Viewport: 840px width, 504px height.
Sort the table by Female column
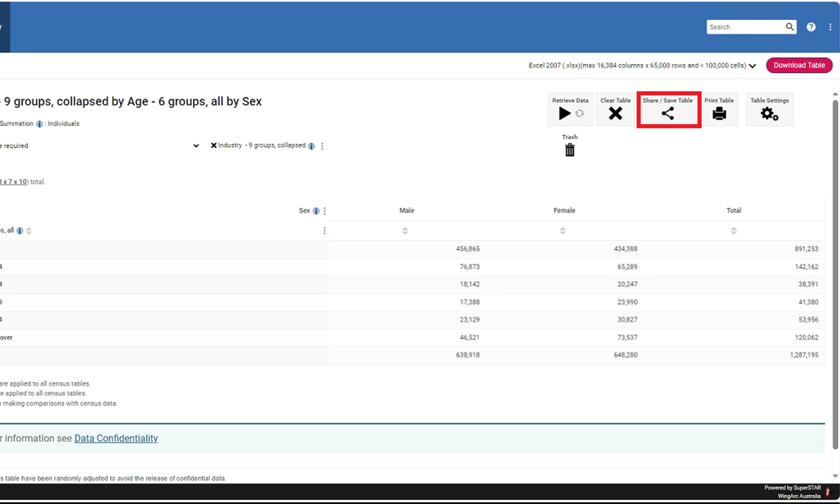pos(562,231)
